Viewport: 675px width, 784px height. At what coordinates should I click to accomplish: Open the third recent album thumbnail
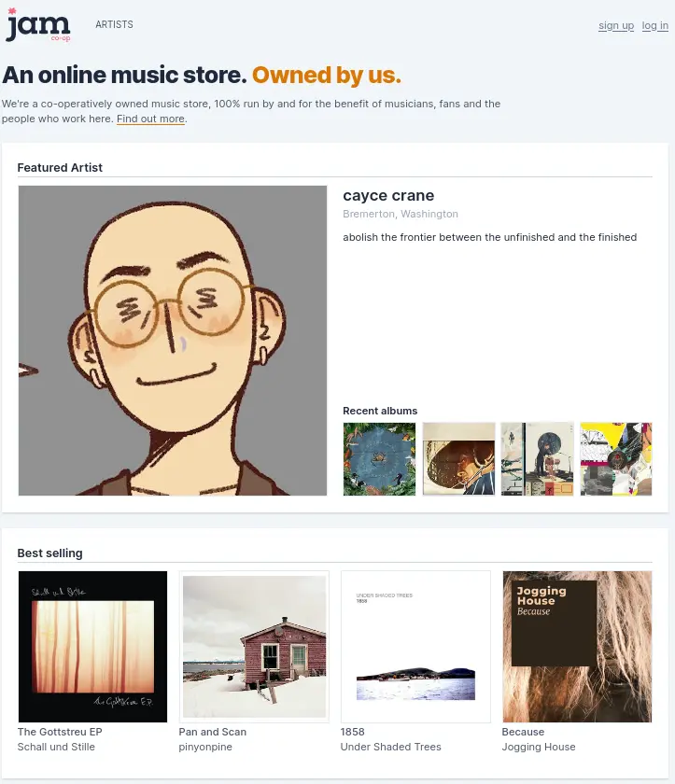pos(537,459)
